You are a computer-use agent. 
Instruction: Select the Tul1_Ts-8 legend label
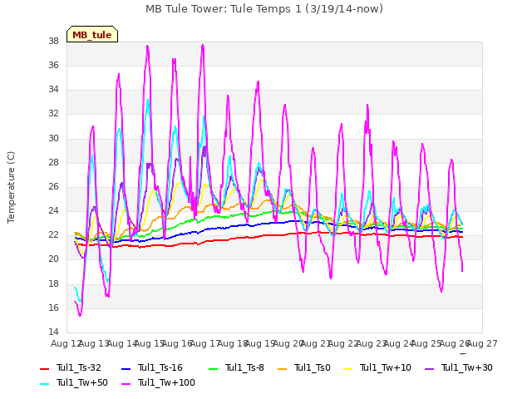pyautogui.click(x=244, y=367)
